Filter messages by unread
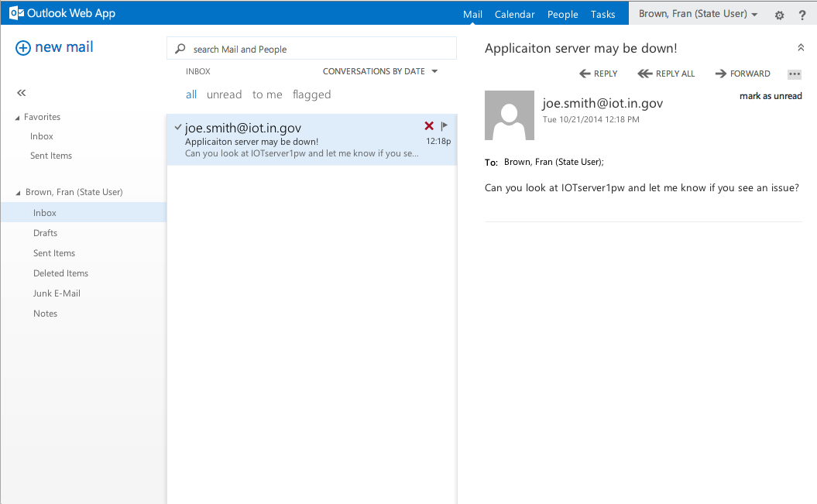817x504 pixels. click(224, 94)
